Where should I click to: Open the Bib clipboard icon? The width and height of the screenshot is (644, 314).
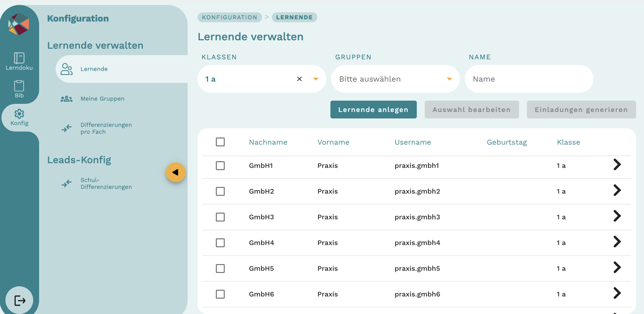click(19, 86)
